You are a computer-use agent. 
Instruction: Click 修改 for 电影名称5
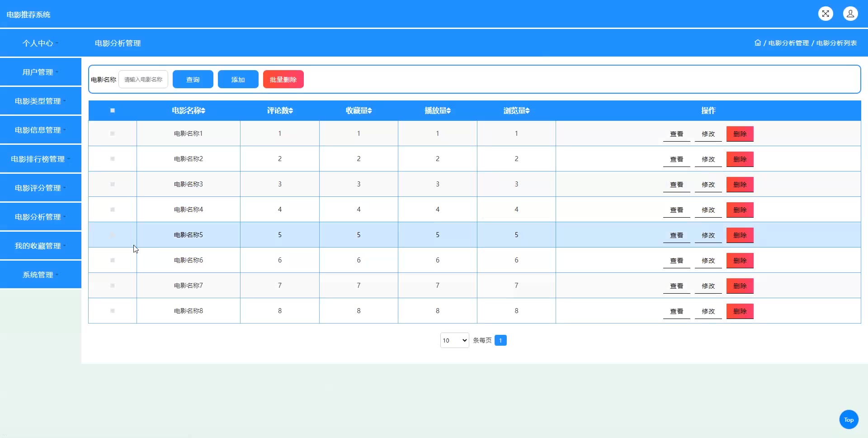pos(708,235)
